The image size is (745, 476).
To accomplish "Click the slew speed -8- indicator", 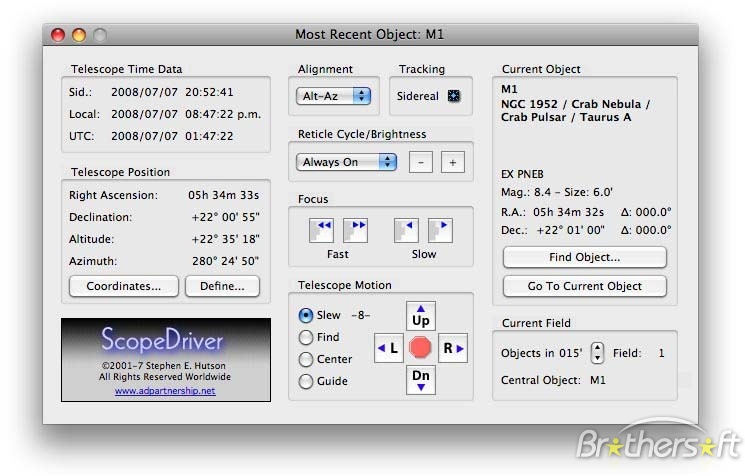I will click(361, 315).
